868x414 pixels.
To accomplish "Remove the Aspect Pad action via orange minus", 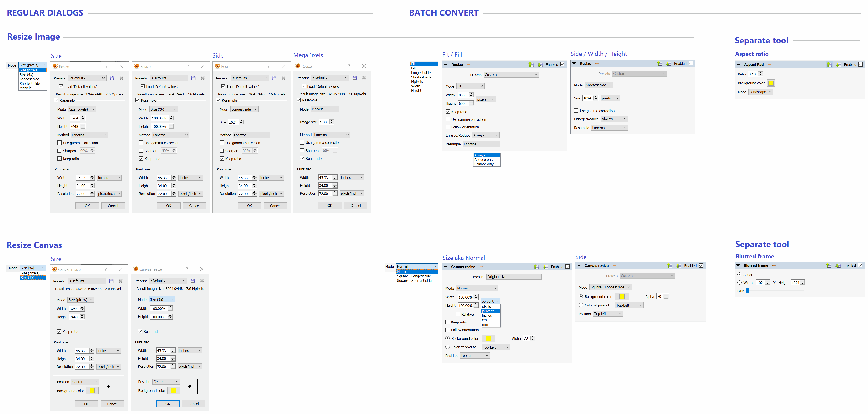I will coord(769,65).
